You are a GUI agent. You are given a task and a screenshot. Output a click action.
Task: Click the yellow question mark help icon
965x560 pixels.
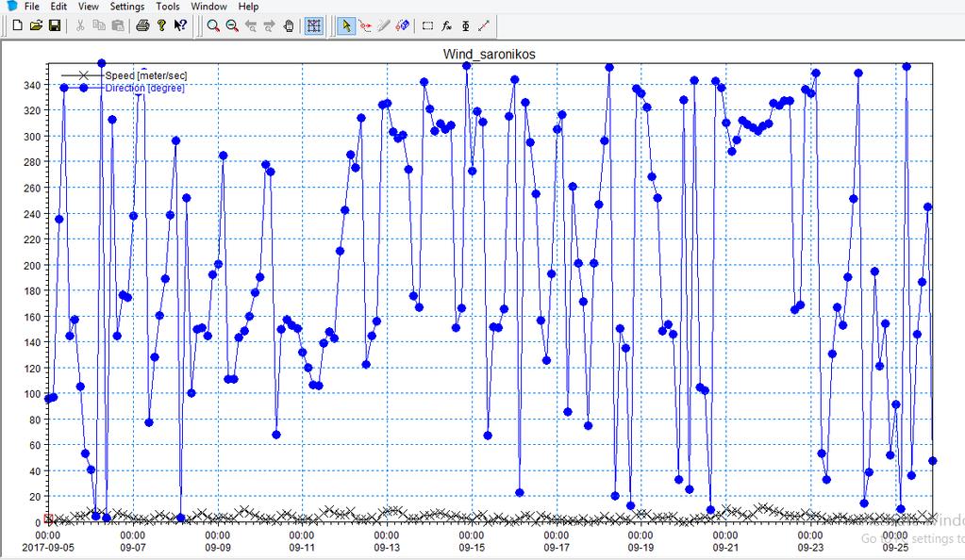(161, 25)
